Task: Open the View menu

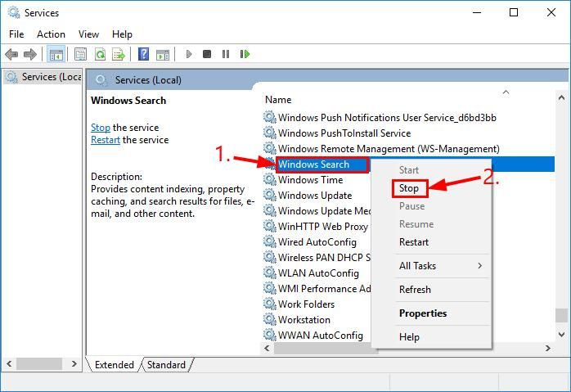Action: click(88, 34)
